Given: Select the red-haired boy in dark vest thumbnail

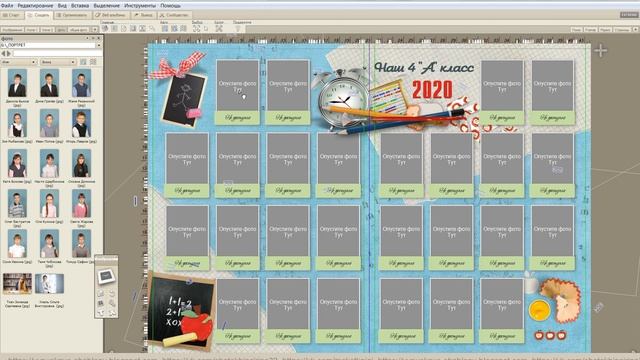Looking at the screenshot, I should click(x=81, y=123).
